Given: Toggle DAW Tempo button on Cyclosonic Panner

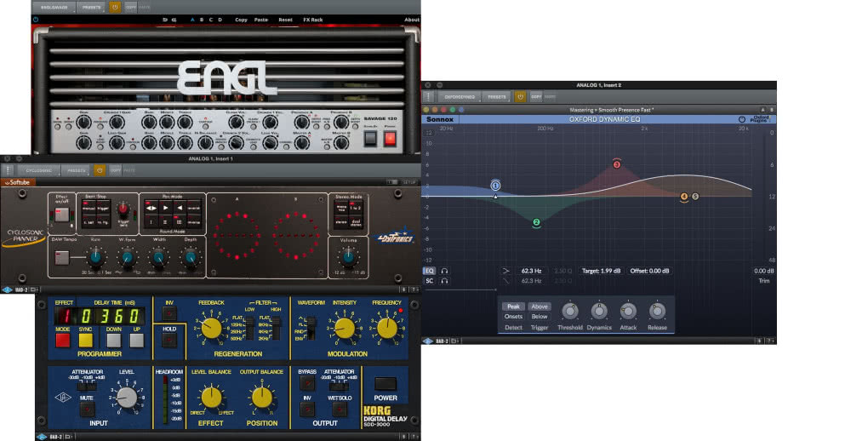Looking at the screenshot, I should pyautogui.click(x=61, y=258).
